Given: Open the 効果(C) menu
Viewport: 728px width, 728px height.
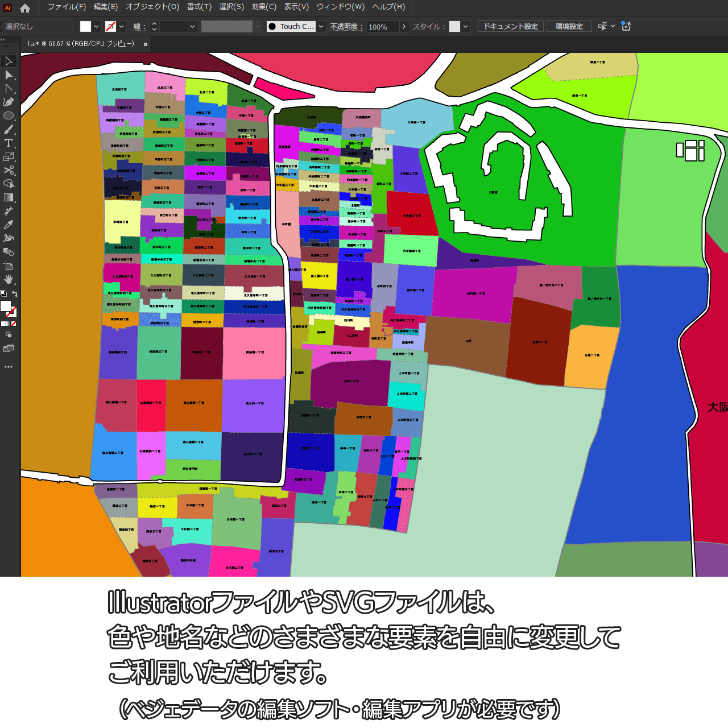Looking at the screenshot, I should [x=264, y=7].
